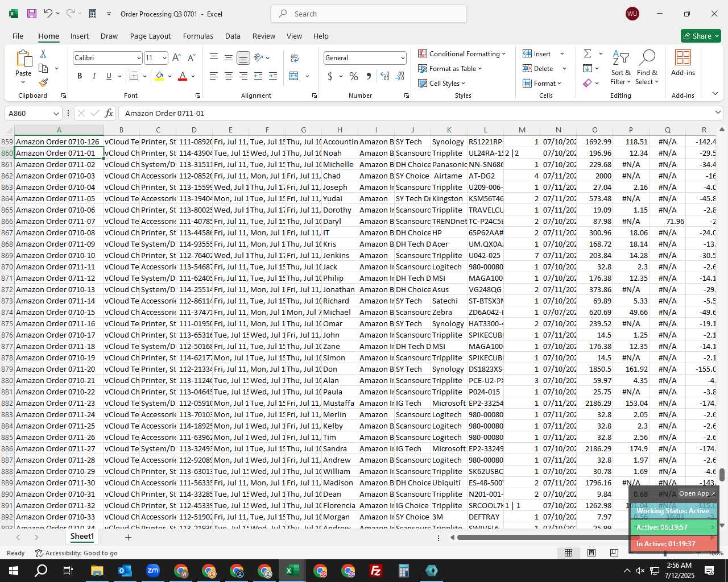Open Find & Select menu
The image size is (728, 582).
647,68
